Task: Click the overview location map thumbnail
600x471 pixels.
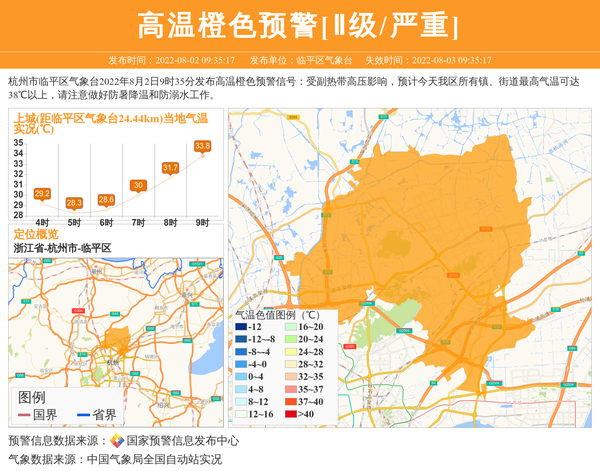Action: 116,320
